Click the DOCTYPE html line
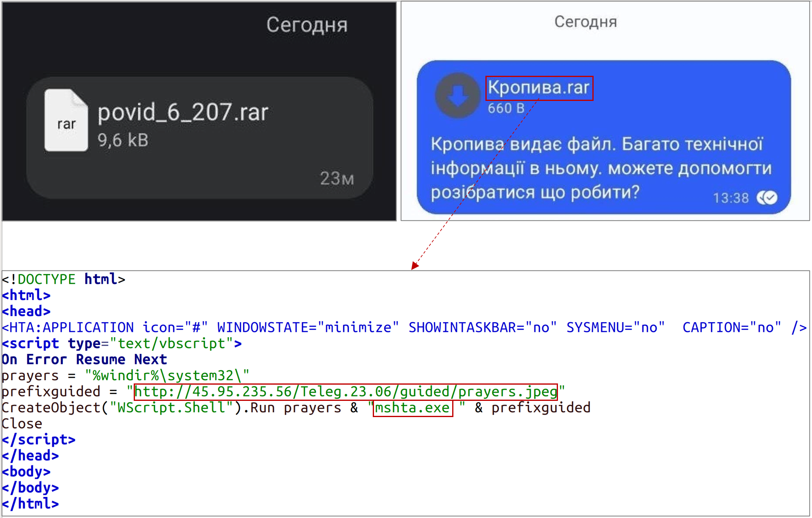This screenshot has width=812, height=518. (x=64, y=279)
